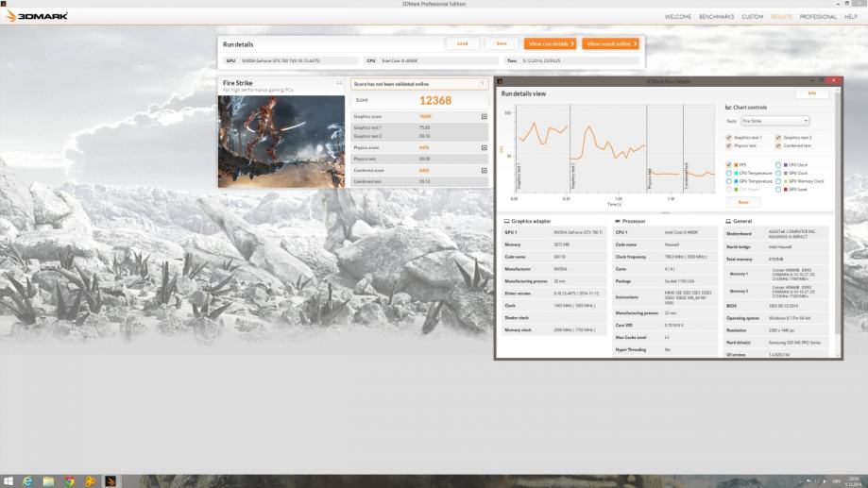Click the General section monitor icon
868x488 pixels.
click(x=728, y=221)
